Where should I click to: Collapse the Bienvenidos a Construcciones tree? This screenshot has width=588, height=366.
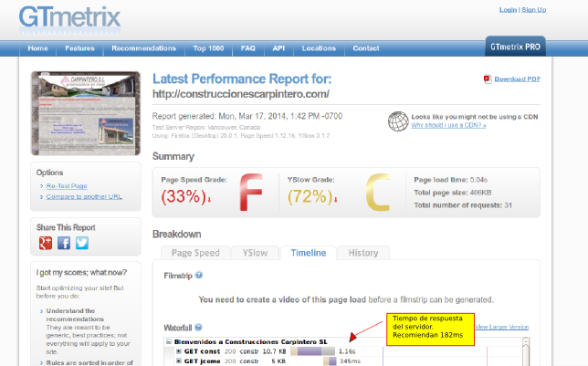click(169, 341)
